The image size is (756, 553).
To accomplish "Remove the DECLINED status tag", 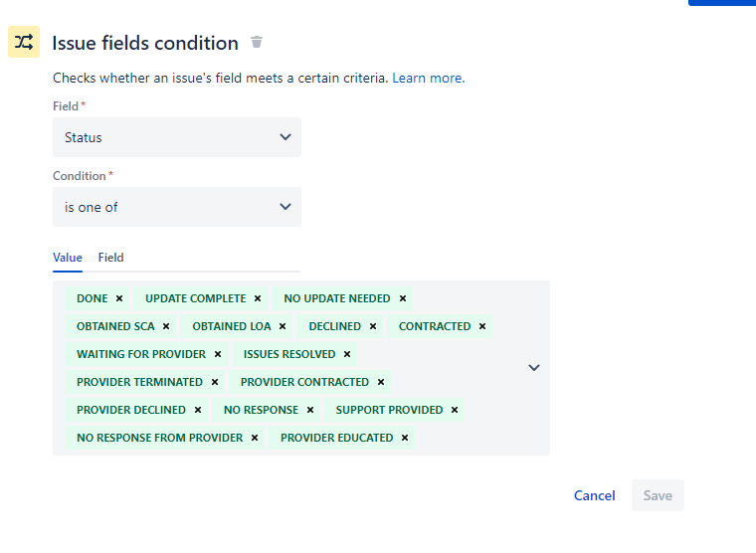I will click(x=373, y=326).
